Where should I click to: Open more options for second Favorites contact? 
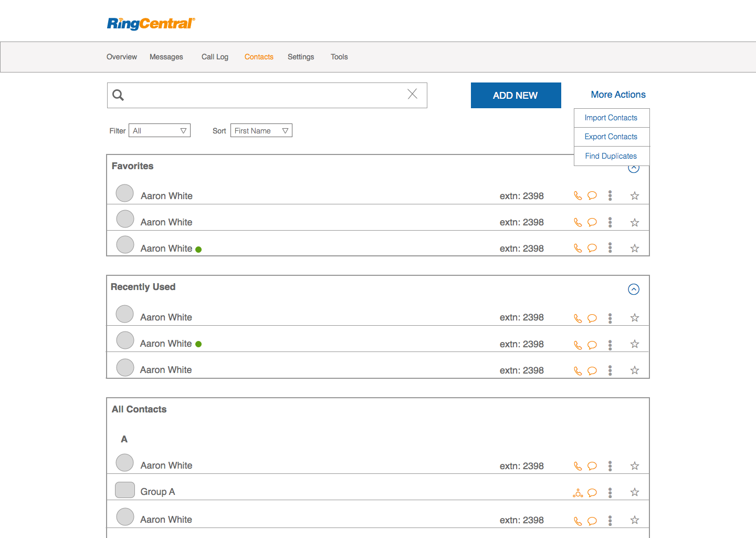(x=610, y=222)
